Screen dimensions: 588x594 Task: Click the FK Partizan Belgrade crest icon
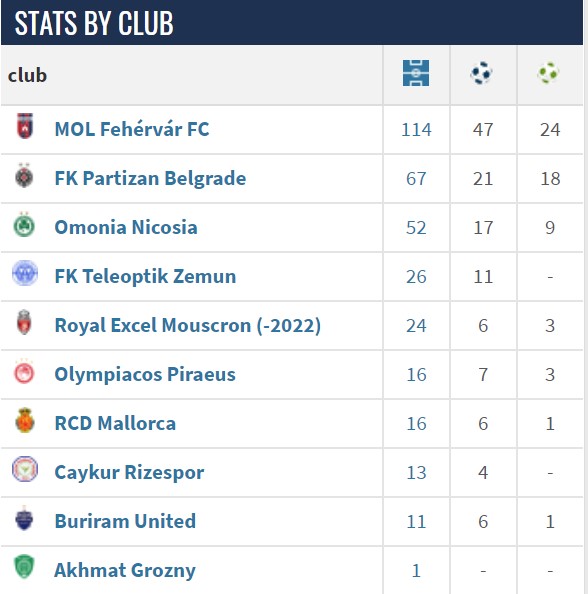pos(24,175)
